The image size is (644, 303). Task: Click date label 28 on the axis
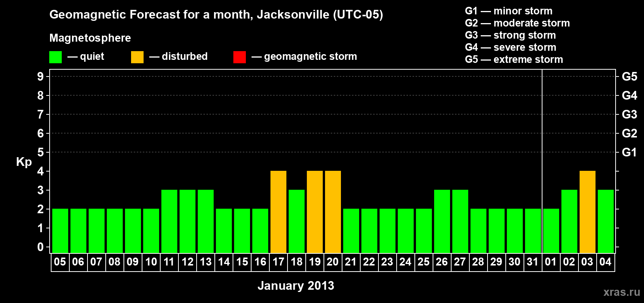pos(478,262)
